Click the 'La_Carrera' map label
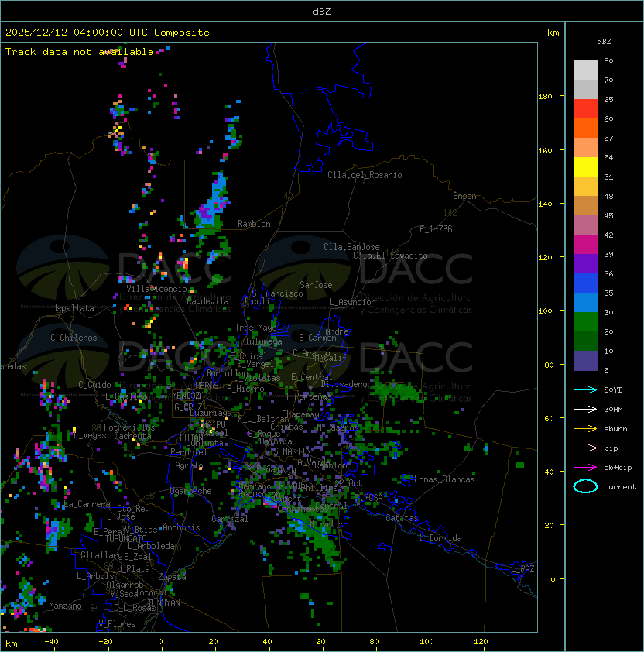Screen dimensions: 644x652 pyautogui.click(x=87, y=504)
